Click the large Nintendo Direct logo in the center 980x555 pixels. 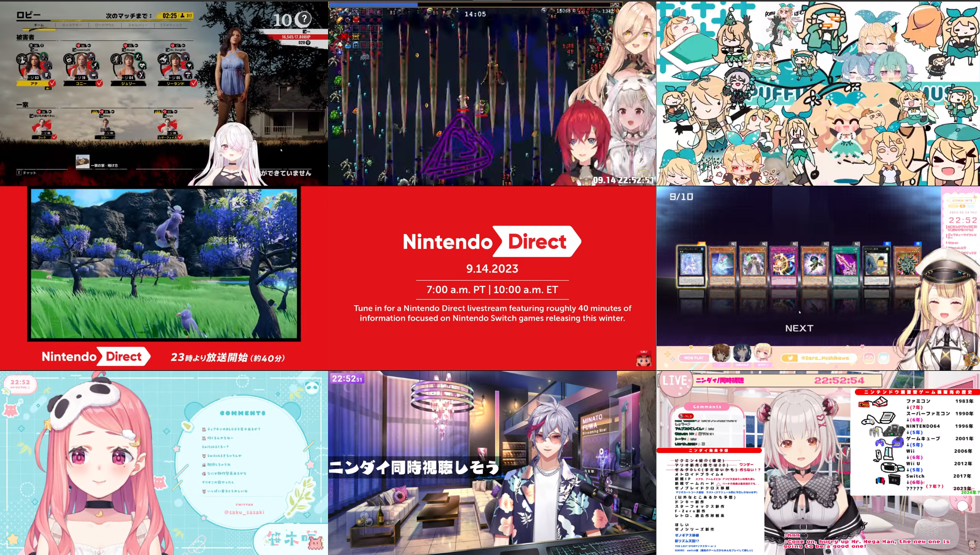[492, 242]
